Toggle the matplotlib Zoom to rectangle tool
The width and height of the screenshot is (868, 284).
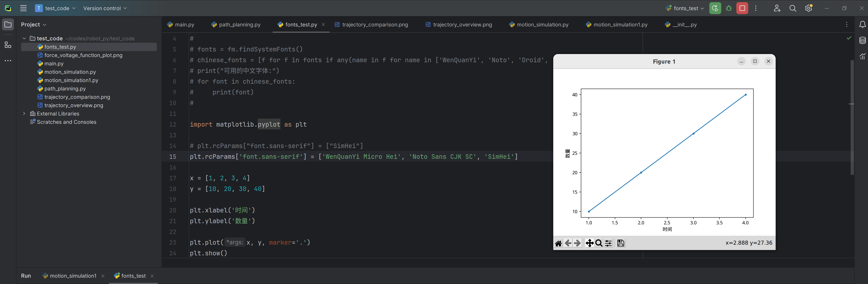click(x=599, y=243)
